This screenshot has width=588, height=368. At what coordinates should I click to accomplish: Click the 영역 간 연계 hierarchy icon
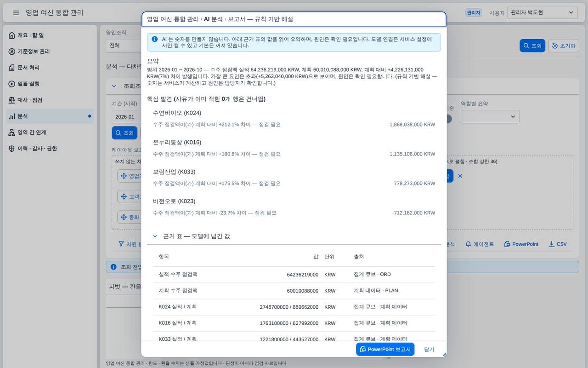click(x=12, y=132)
